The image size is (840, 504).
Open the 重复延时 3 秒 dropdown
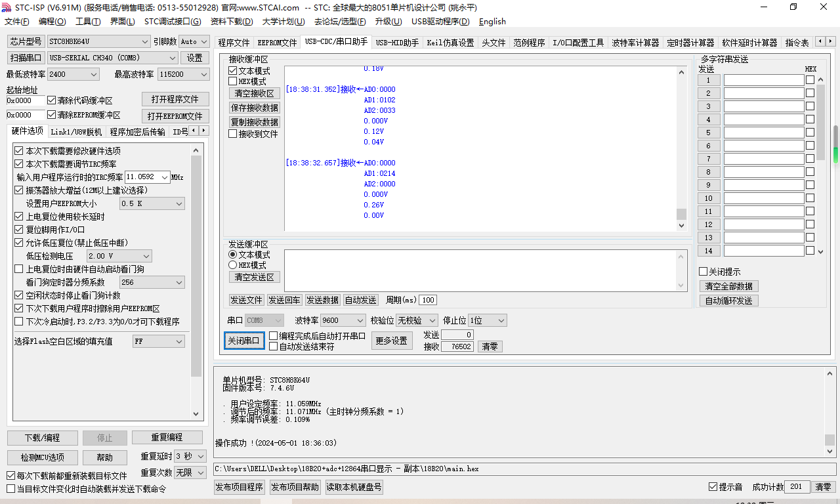point(190,456)
